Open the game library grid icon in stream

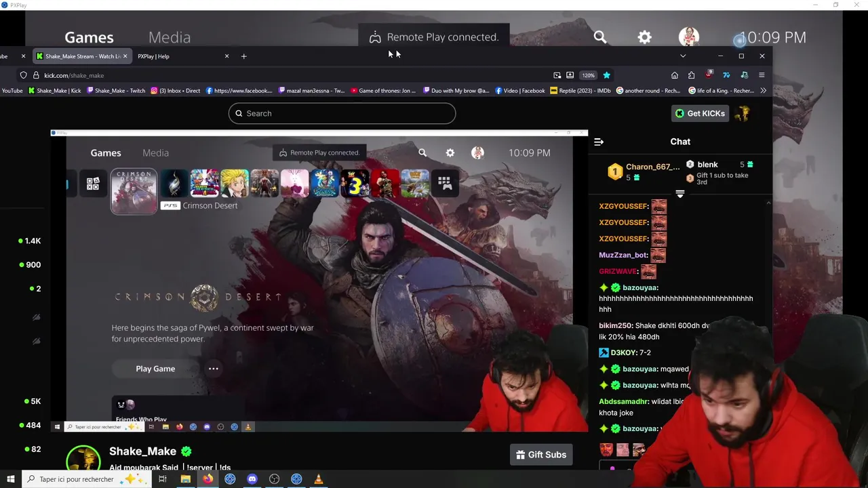point(445,183)
